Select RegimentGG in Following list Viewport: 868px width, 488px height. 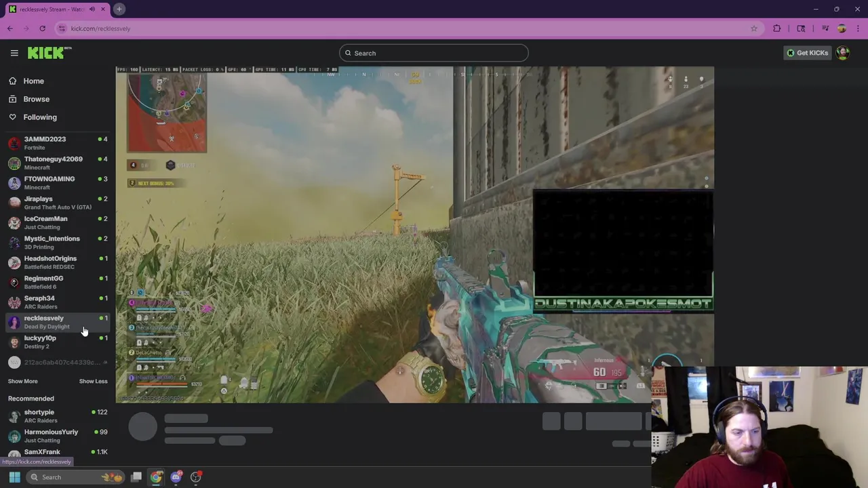[x=58, y=282]
